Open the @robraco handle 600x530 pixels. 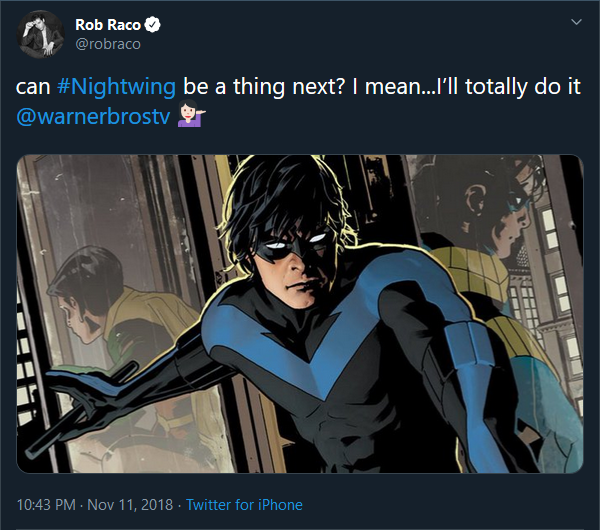click(x=108, y=44)
